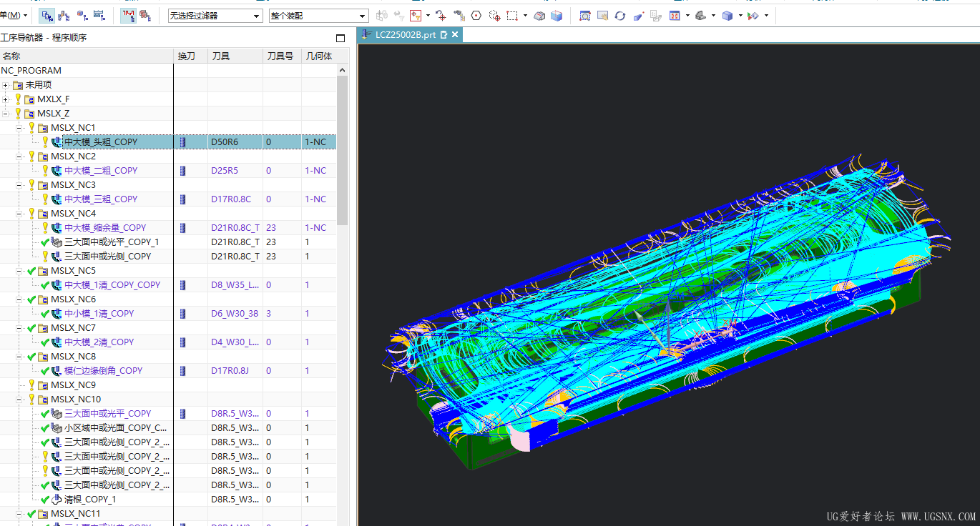Click the gray view orientation icon
Viewport: 980px width, 526px height.
[701, 15]
